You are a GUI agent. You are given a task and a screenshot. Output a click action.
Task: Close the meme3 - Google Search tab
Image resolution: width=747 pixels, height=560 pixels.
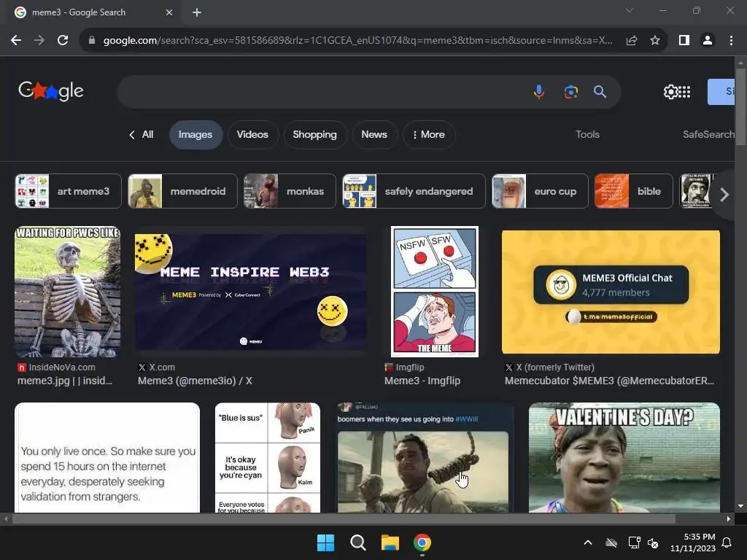click(x=169, y=12)
